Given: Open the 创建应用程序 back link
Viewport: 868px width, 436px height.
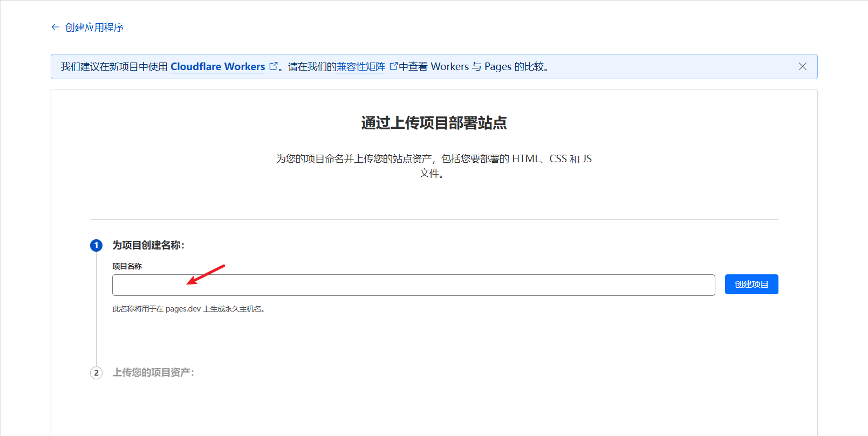Looking at the screenshot, I should coord(94,27).
